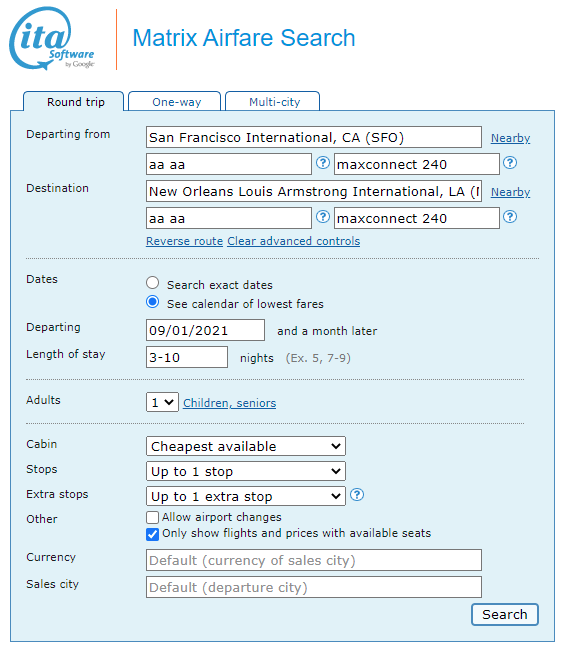Open the Adults count dropdown
The height and width of the screenshot is (668, 574).
pos(162,402)
